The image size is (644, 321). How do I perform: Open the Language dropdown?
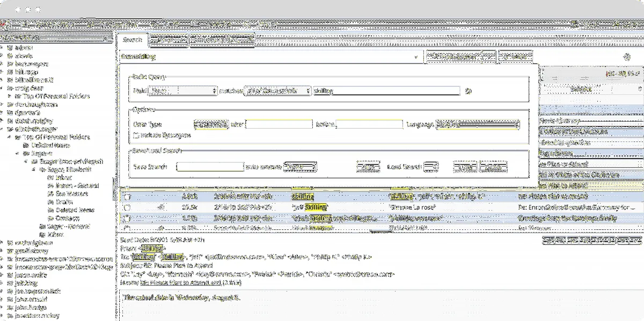click(x=478, y=124)
